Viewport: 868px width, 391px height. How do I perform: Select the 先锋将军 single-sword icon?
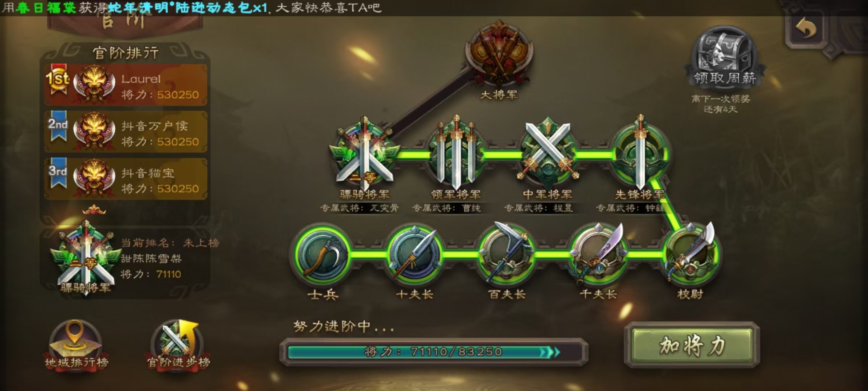(639, 153)
